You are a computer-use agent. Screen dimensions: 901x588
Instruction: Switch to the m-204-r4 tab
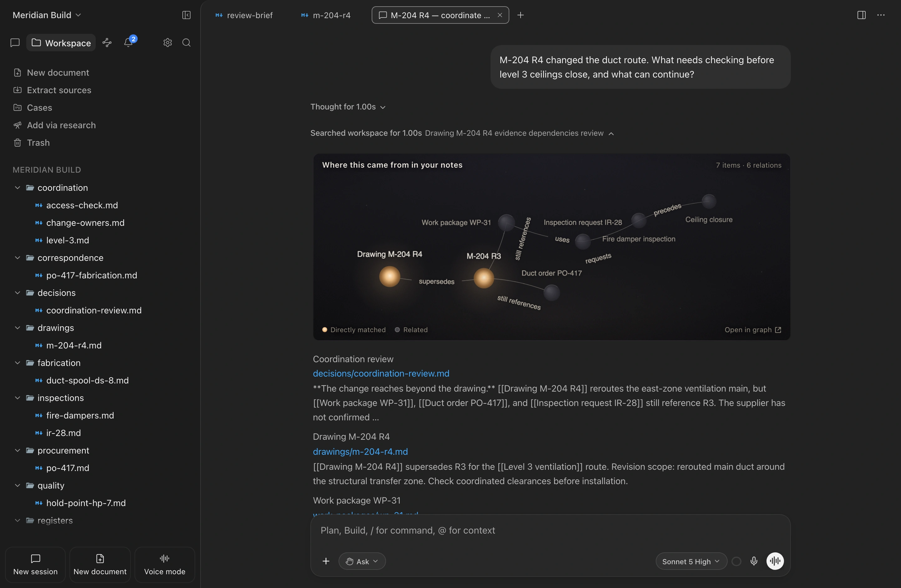click(326, 15)
